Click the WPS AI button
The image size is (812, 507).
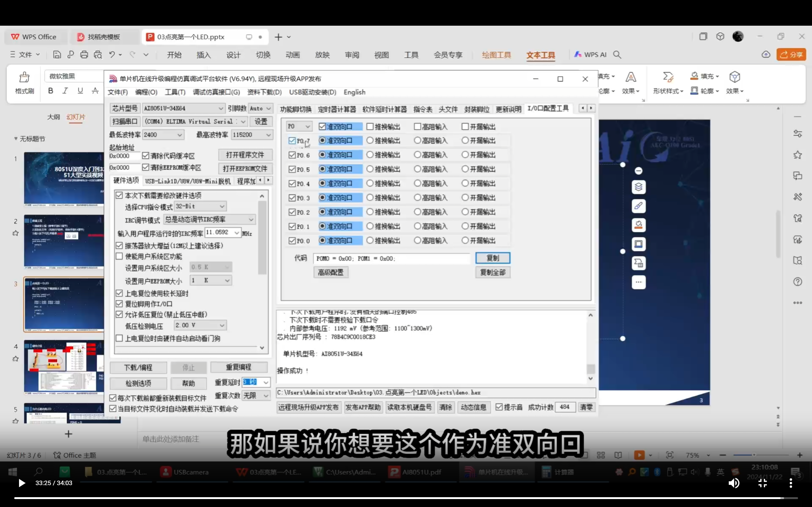[590, 55]
